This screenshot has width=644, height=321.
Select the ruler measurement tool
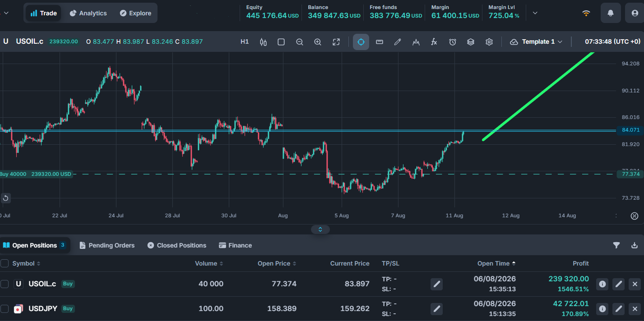click(380, 42)
